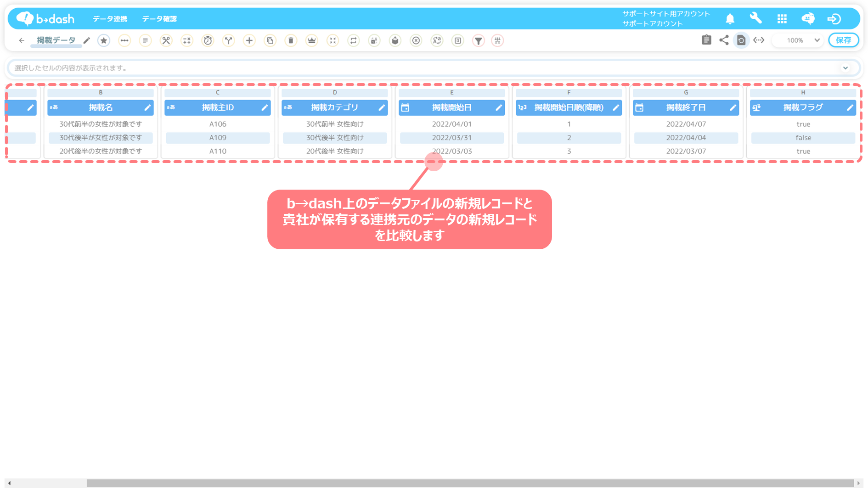This screenshot has width=868, height=488.
Task: Click the arithmetic operators icon
Action: 187,40
